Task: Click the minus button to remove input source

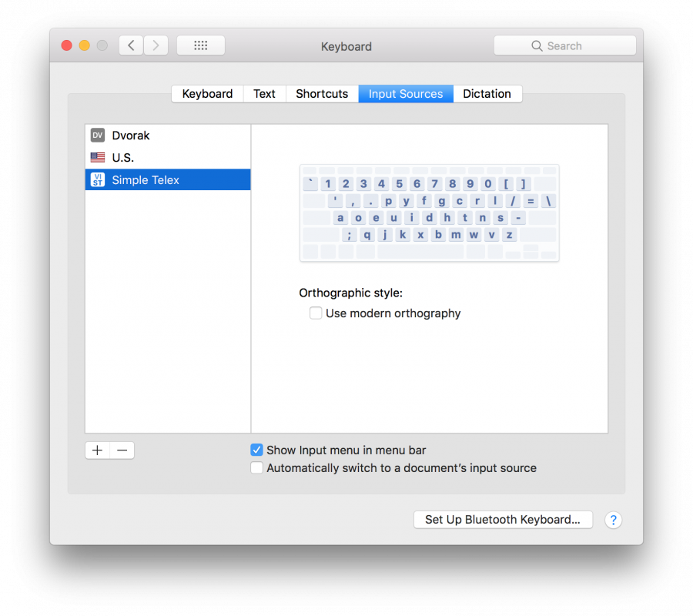Action: point(122,450)
